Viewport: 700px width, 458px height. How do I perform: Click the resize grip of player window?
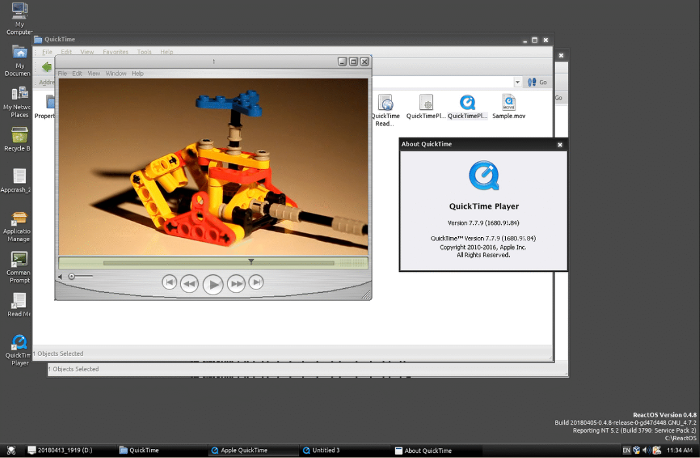point(366,294)
